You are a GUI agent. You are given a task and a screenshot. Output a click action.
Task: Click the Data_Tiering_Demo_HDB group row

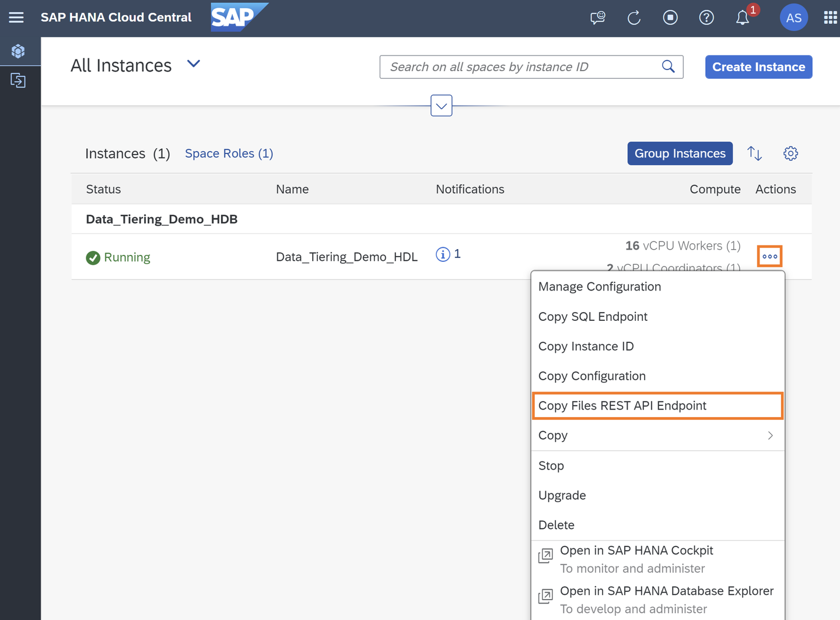coord(442,219)
